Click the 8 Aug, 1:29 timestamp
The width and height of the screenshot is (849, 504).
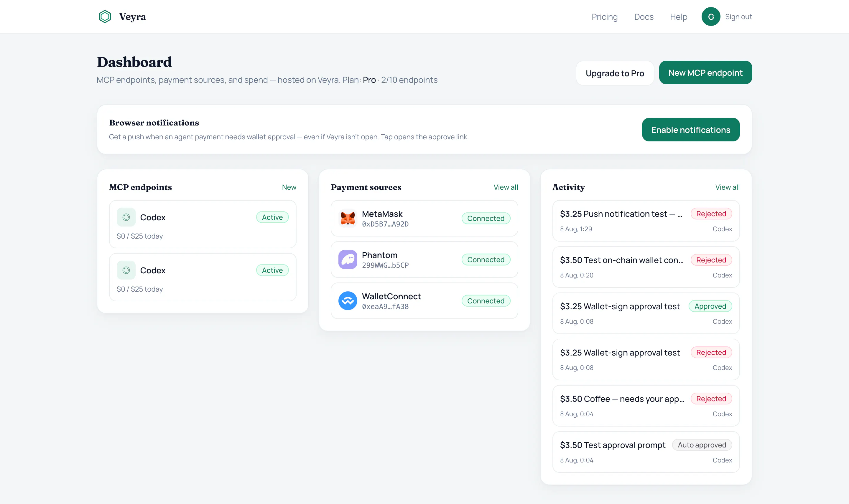coord(576,229)
